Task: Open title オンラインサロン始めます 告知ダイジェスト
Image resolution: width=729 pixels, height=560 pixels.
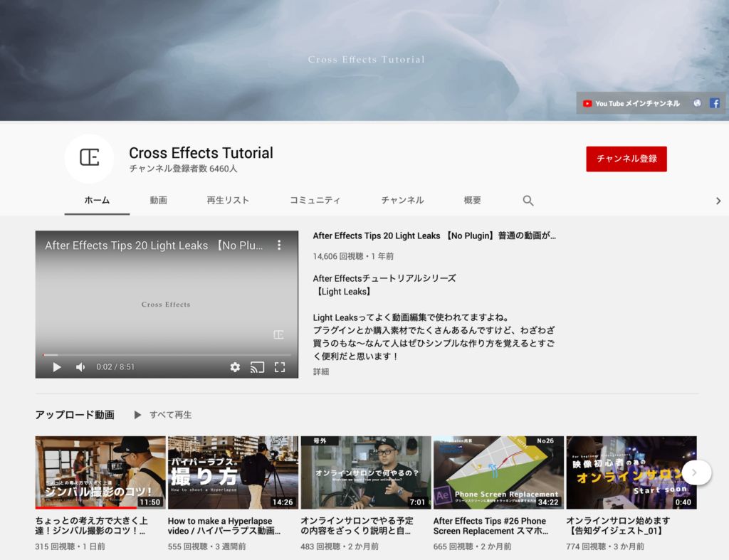Action: point(619,526)
